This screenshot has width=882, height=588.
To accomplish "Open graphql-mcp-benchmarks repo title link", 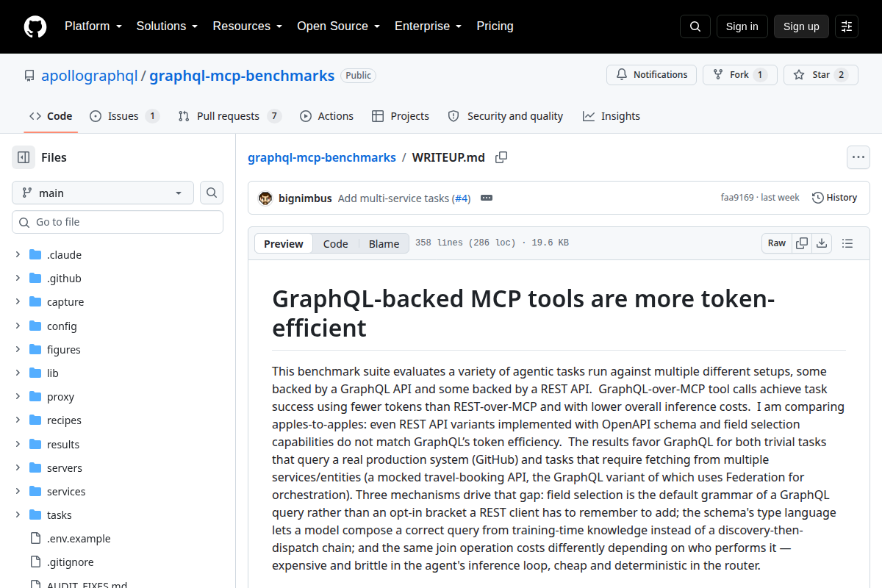I will 242,75.
